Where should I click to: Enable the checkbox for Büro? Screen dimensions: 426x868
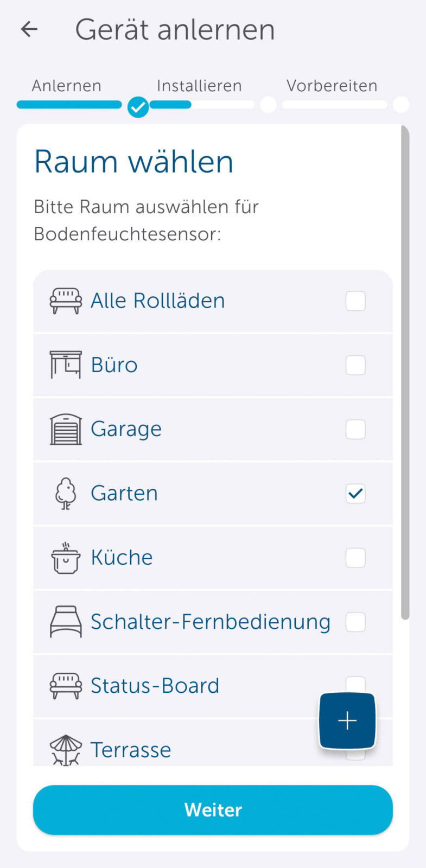click(x=355, y=365)
